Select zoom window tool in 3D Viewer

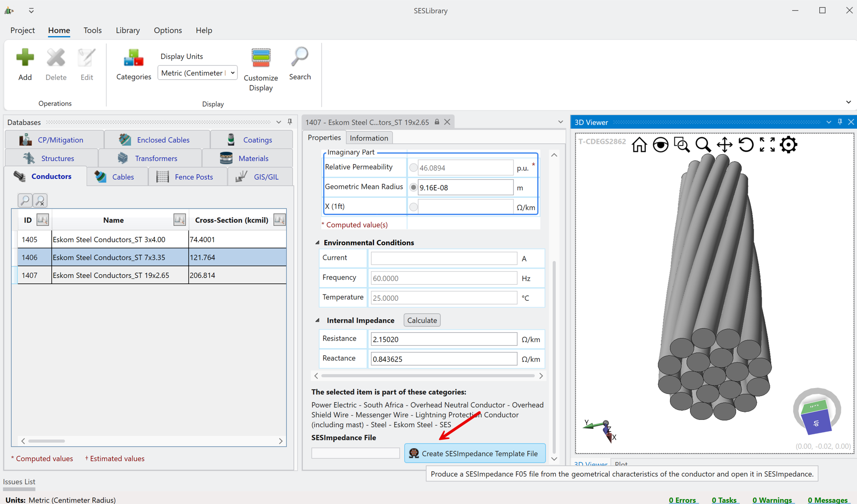tap(682, 145)
